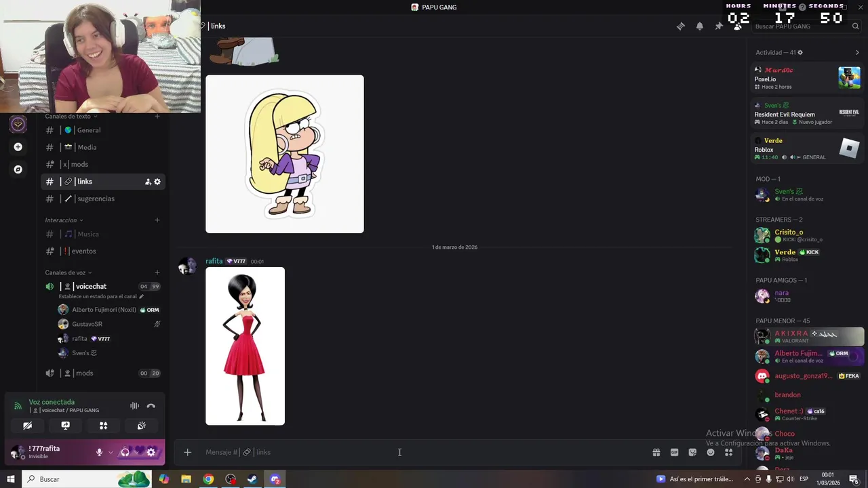Turn on camera button
868x488 pixels.
27,426
